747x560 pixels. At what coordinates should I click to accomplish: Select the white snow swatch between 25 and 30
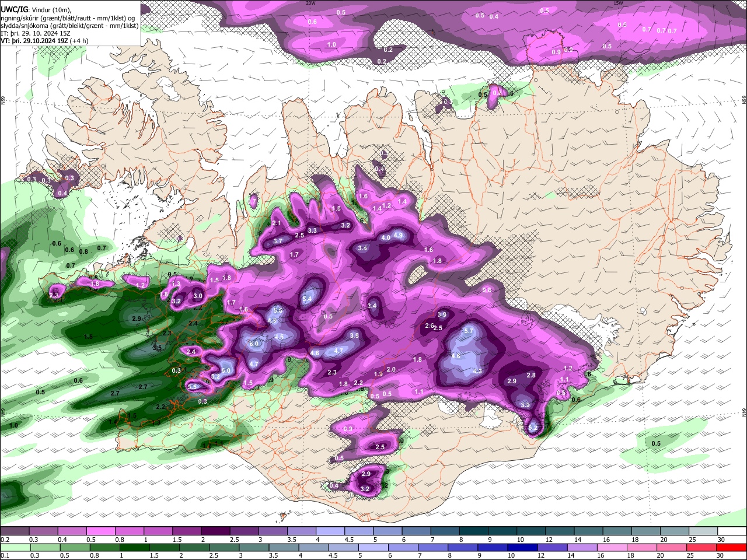(703, 531)
